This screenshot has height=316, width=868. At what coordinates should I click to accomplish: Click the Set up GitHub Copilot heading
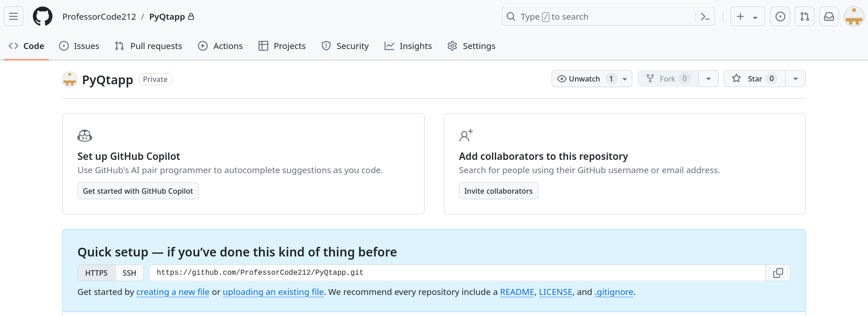click(129, 157)
